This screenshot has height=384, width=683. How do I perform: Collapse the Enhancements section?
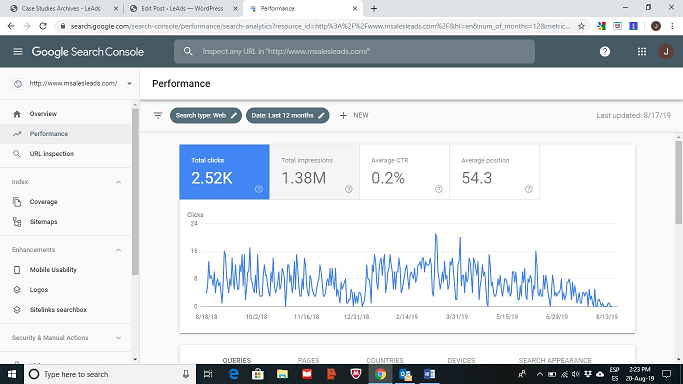118,250
